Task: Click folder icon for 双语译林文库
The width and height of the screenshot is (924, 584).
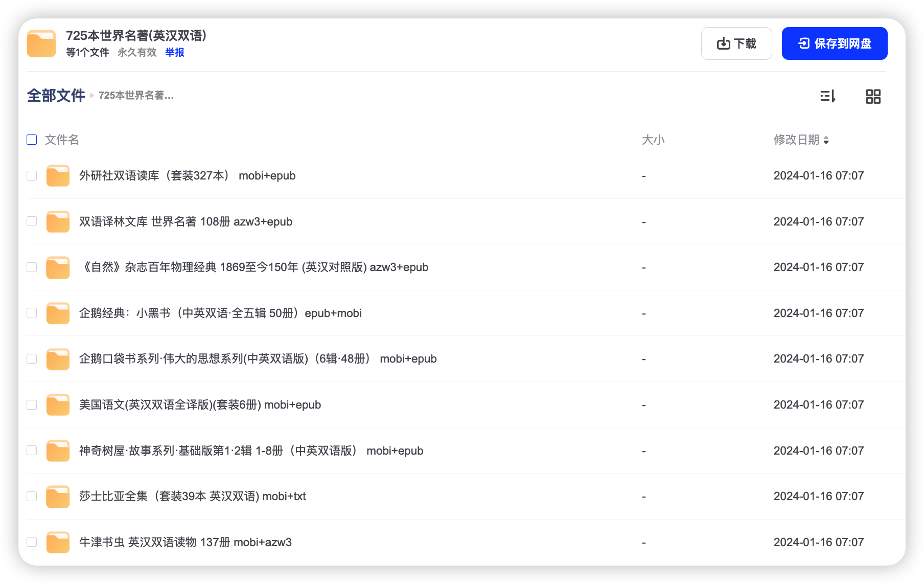Action: pos(58,221)
